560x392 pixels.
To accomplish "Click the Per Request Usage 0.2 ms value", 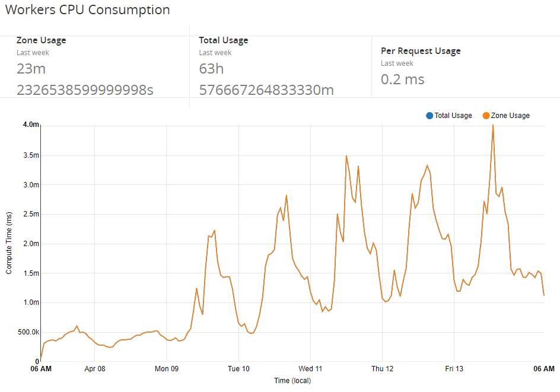I will coord(402,79).
